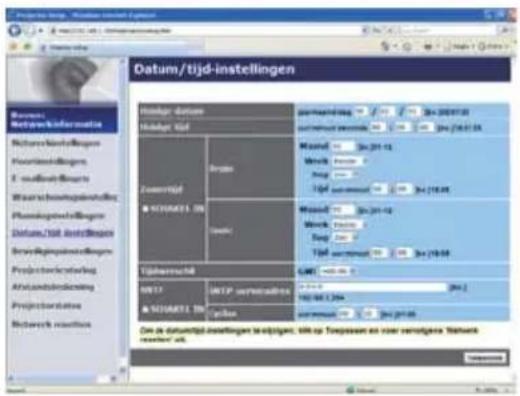
Task: Click the browser Back button
Action: [14, 31]
